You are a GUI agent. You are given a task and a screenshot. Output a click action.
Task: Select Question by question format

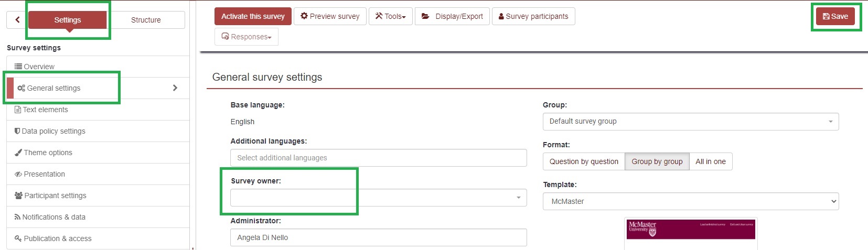click(x=584, y=161)
